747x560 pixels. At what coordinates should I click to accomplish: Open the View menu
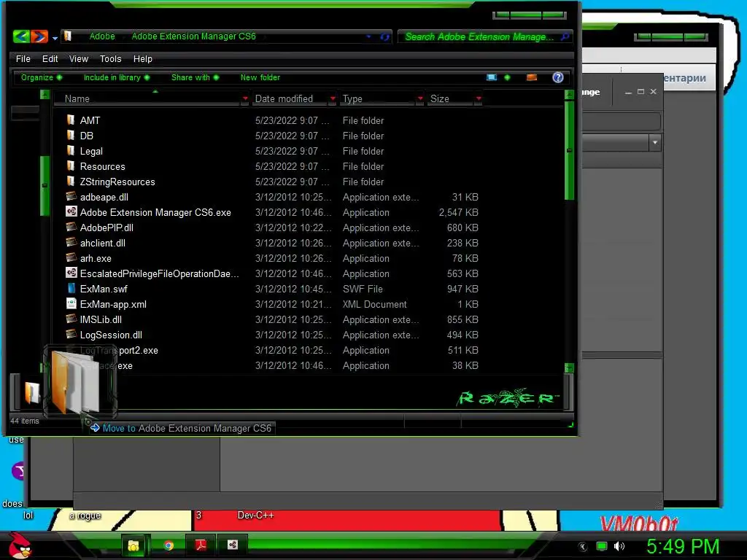click(x=79, y=58)
